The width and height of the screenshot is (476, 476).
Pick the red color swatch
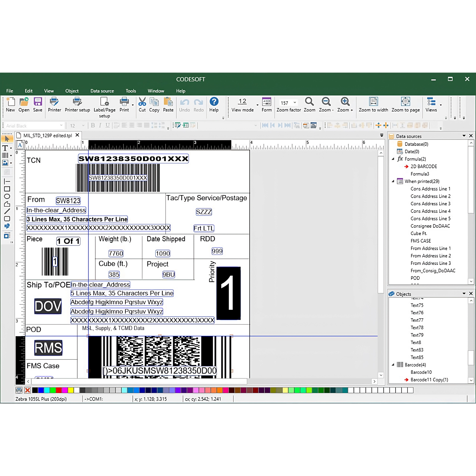59,390
